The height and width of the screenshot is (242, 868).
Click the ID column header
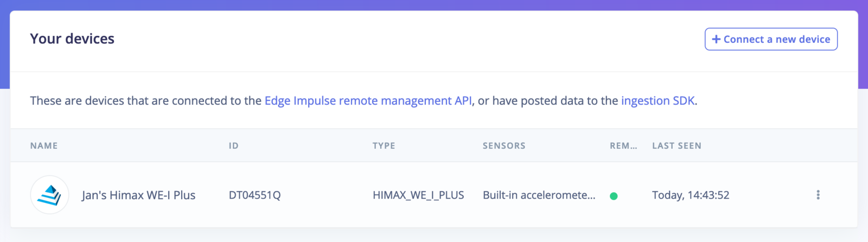[x=233, y=145]
